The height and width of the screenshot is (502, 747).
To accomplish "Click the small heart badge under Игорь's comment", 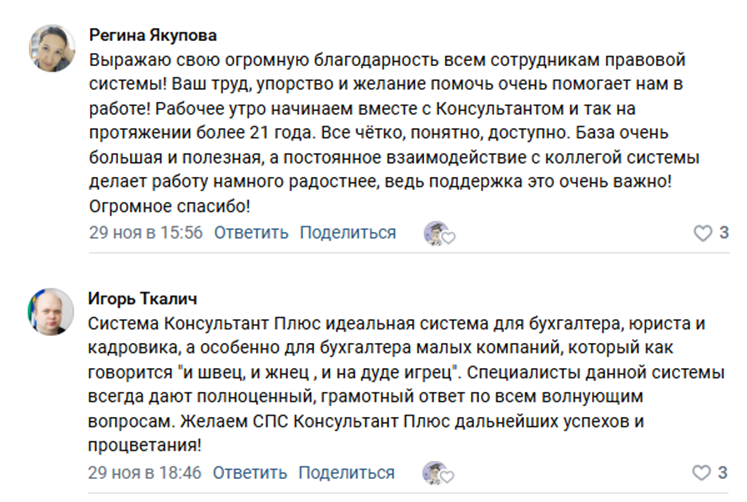I will [x=447, y=477].
